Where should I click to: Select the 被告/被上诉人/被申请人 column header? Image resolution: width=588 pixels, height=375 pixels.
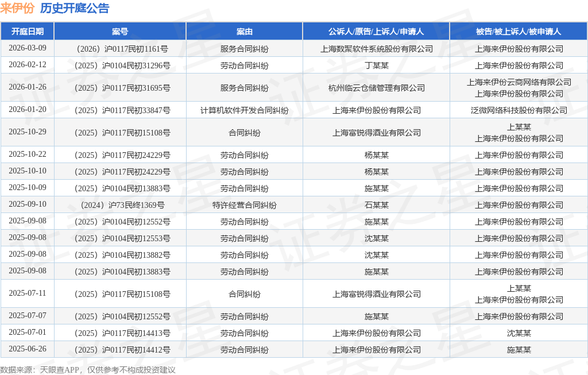tap(519, 32)
